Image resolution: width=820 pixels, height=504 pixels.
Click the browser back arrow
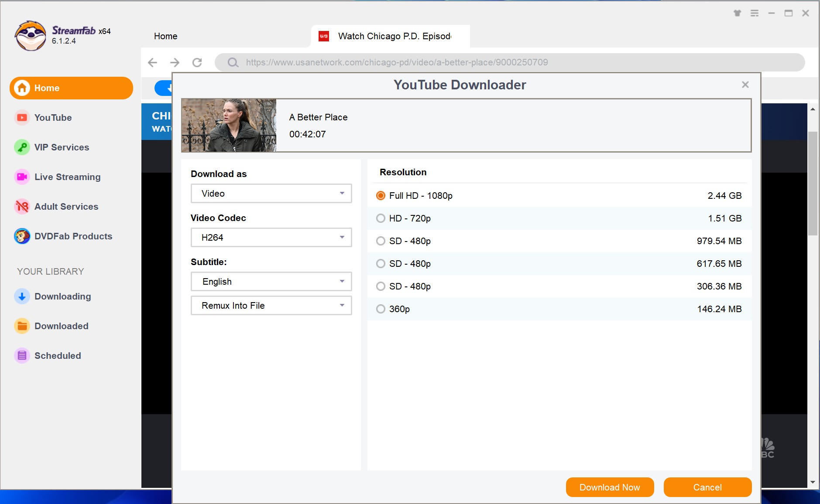[x=152, y=62]
